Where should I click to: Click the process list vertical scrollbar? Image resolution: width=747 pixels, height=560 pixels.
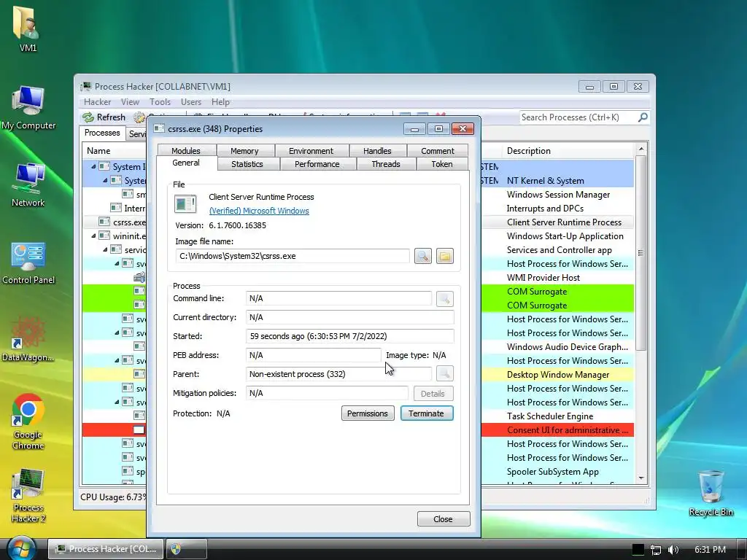tap(641, 253)
